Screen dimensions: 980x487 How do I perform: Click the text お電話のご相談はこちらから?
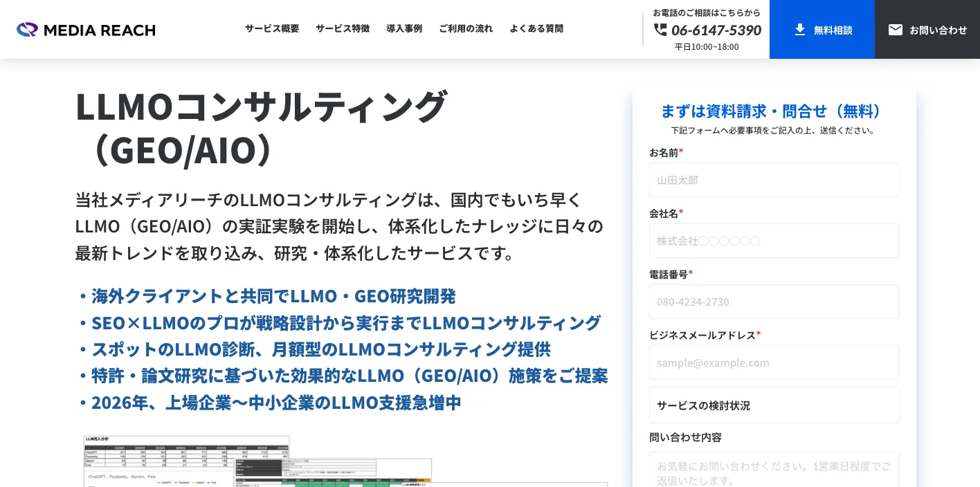tap(707, 12)
